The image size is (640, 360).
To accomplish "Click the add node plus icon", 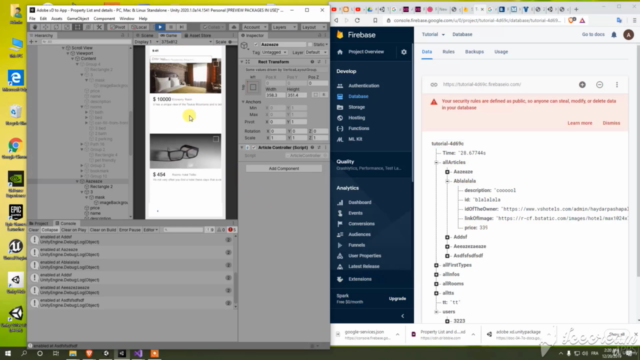I will pyautogui.click(x=582, y=84).
